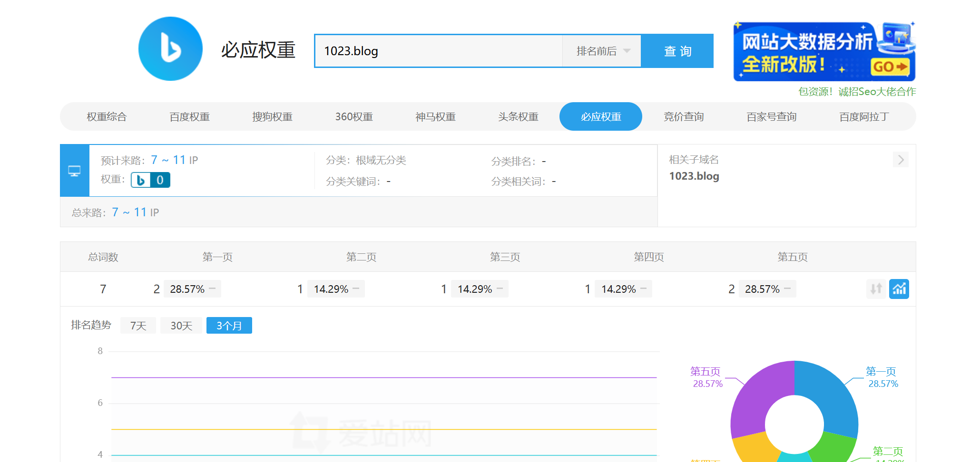Screen dimensions: 980x462
Task: Select the 3个月 trend range
Action: click(x=229, y=326)
